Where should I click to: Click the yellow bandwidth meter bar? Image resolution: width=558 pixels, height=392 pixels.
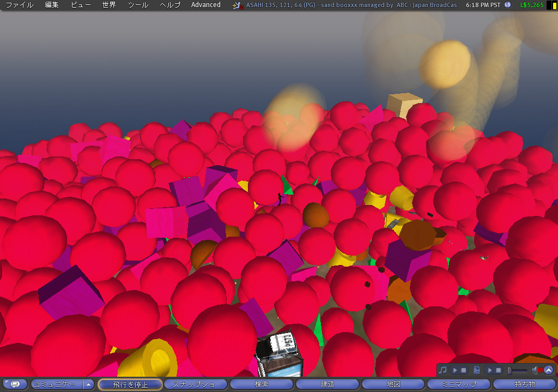[x=554, y=5]
